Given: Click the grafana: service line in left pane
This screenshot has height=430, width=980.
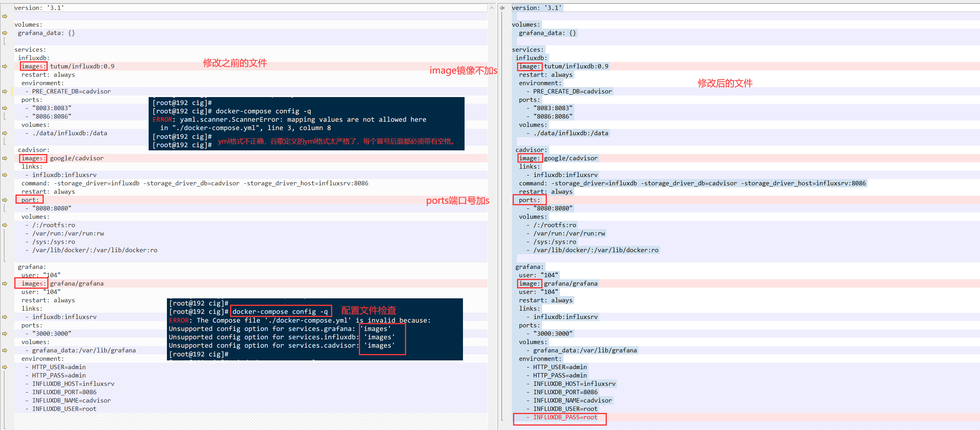Looking at the screenshot, I should pyautogui.click(x=32, y=267).
